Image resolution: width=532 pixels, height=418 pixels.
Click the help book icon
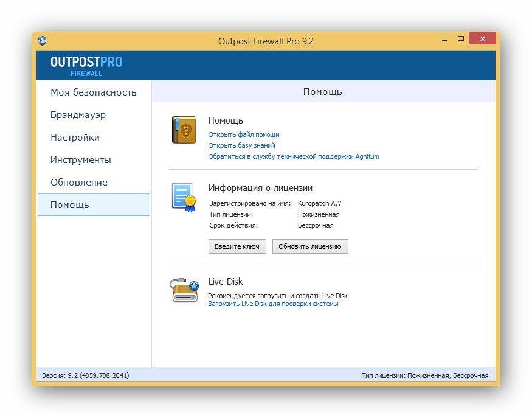point(184,130)
